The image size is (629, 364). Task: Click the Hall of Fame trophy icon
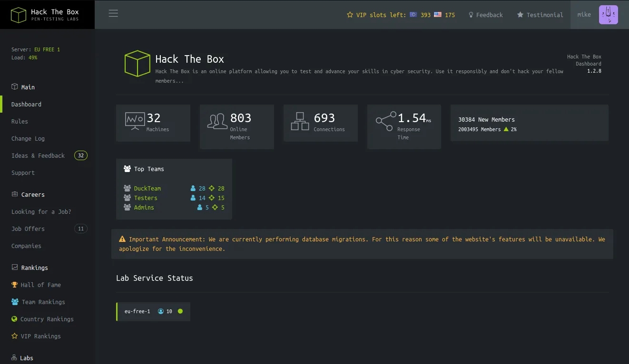[x=14, y=285]
